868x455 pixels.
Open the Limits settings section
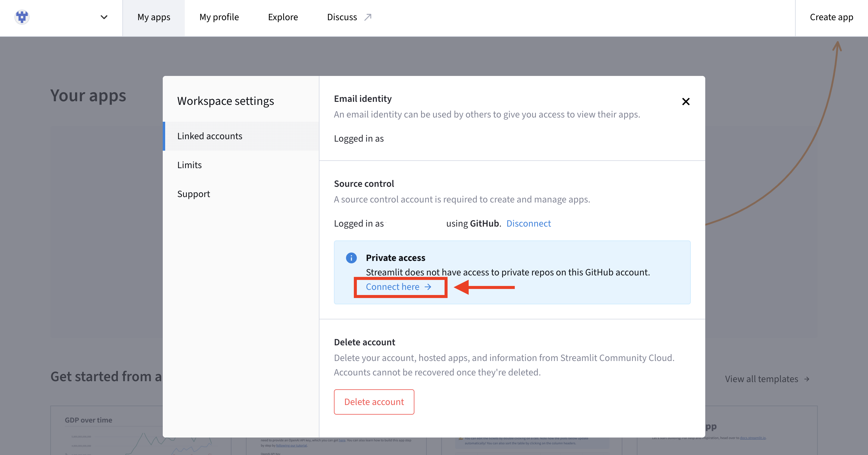189,165
